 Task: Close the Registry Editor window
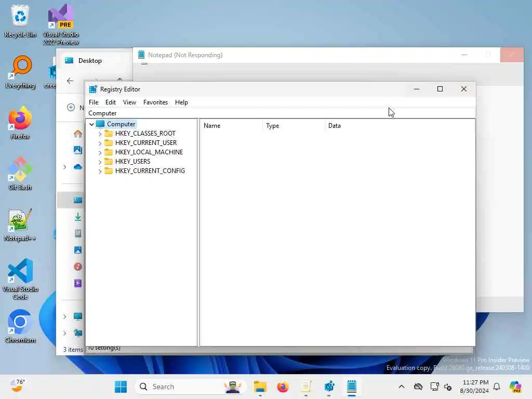464,89
